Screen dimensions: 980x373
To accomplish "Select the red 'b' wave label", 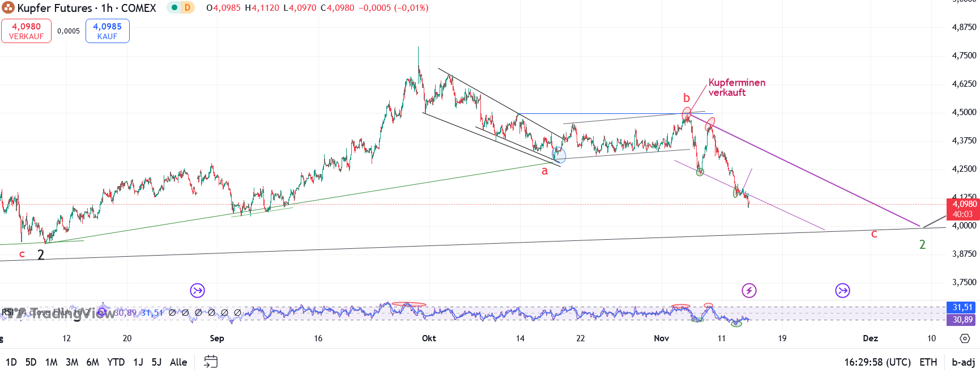I will tap(686, 98).
